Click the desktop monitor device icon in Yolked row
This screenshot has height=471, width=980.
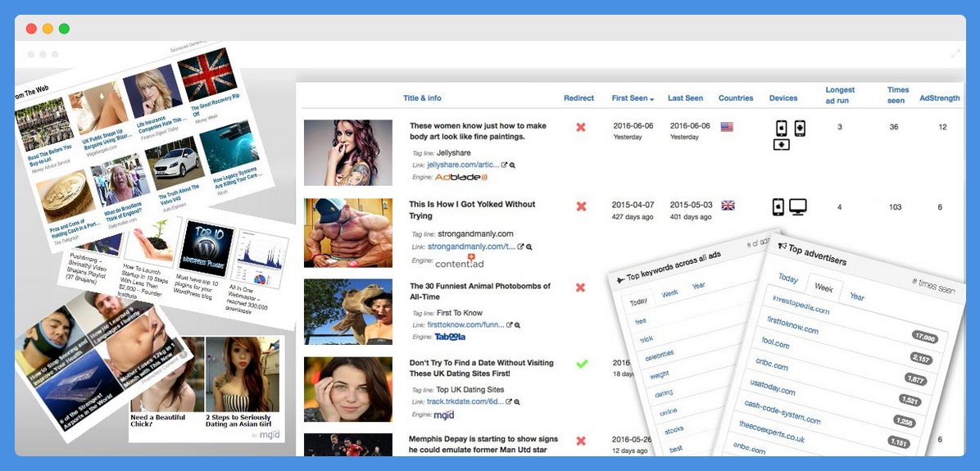[x=797, y=206]
